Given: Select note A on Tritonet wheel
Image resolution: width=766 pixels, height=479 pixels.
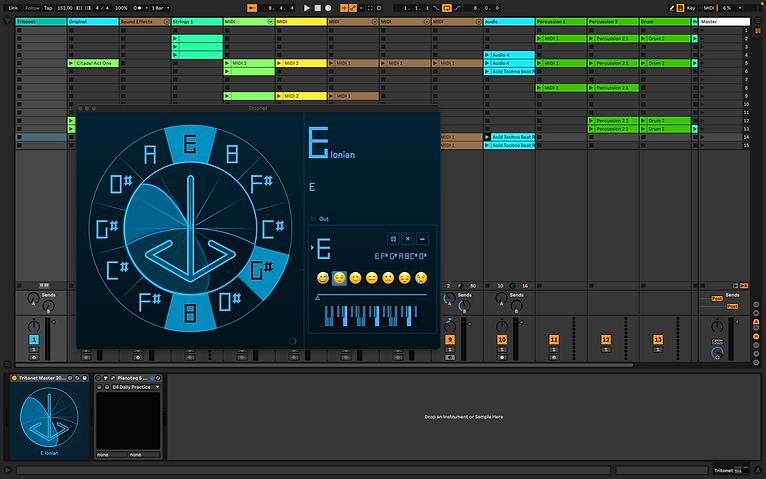Looking at the screenshot, I should pos(150,155).
